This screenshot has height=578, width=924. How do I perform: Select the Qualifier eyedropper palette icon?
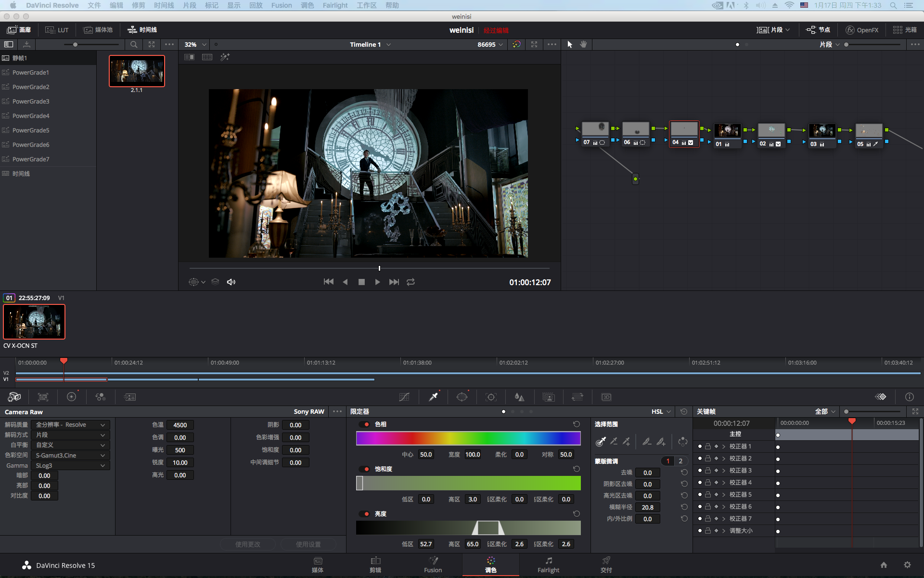pyautogui.click(x=433, y=397)
